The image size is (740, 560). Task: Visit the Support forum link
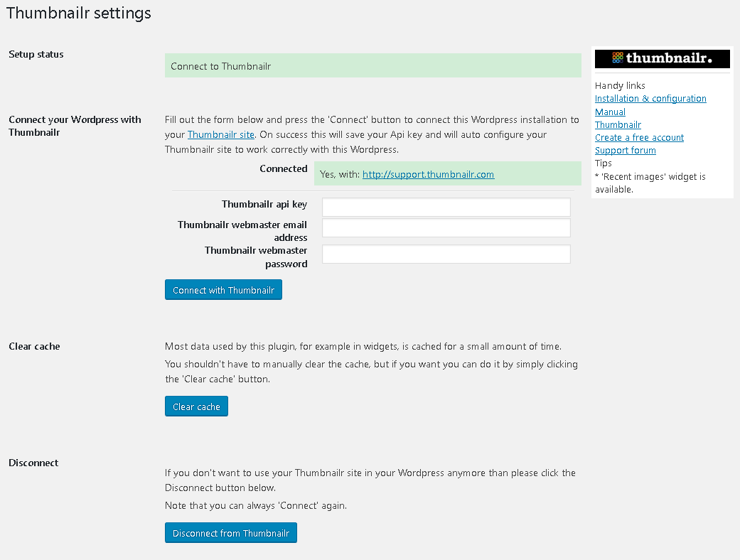point(625,150)
